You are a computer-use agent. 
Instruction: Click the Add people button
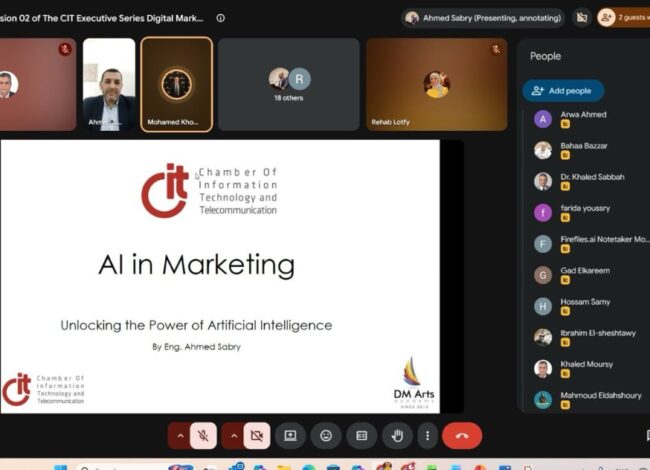pyautogui.click(x=563, y=91)
